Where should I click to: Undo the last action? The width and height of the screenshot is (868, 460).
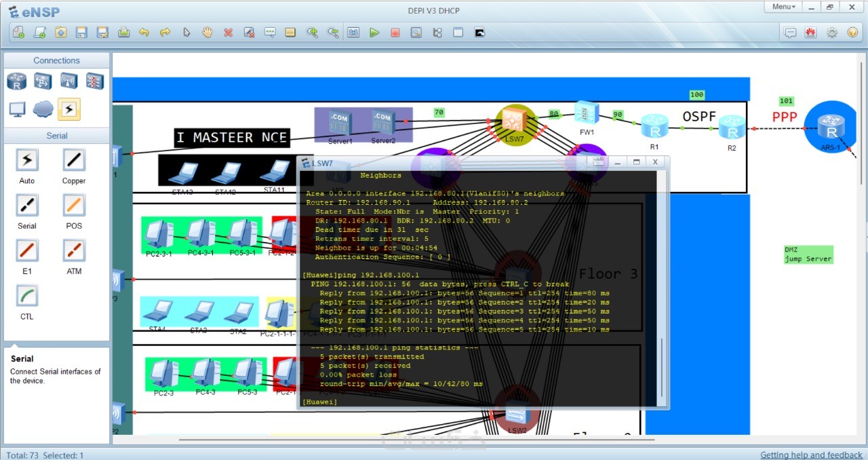144,32
